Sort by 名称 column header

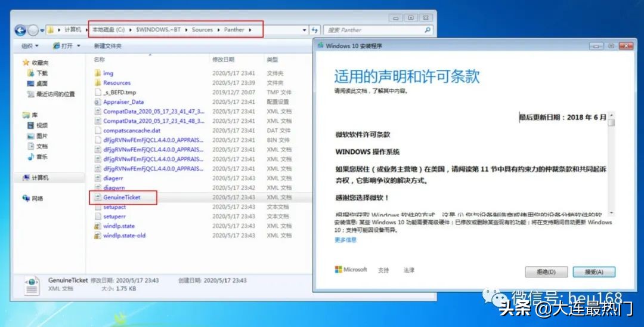pos(99,60)
